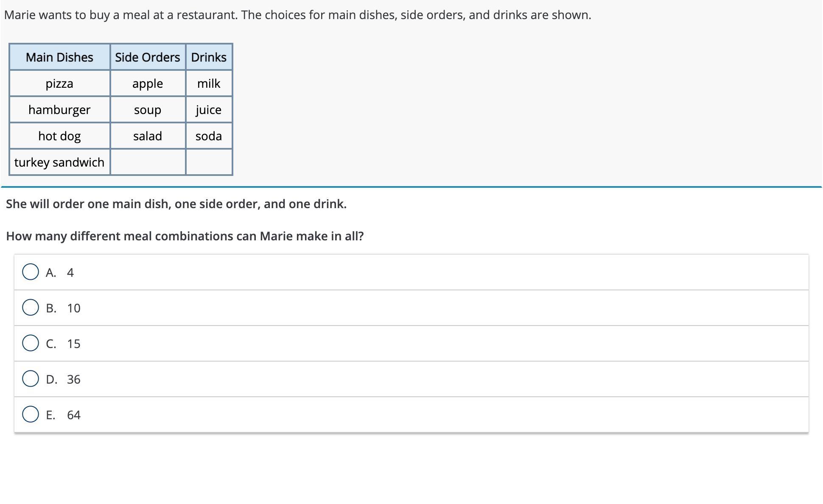Click the juice cell under Drinks

pyautogui.click(x=209, y=109)
